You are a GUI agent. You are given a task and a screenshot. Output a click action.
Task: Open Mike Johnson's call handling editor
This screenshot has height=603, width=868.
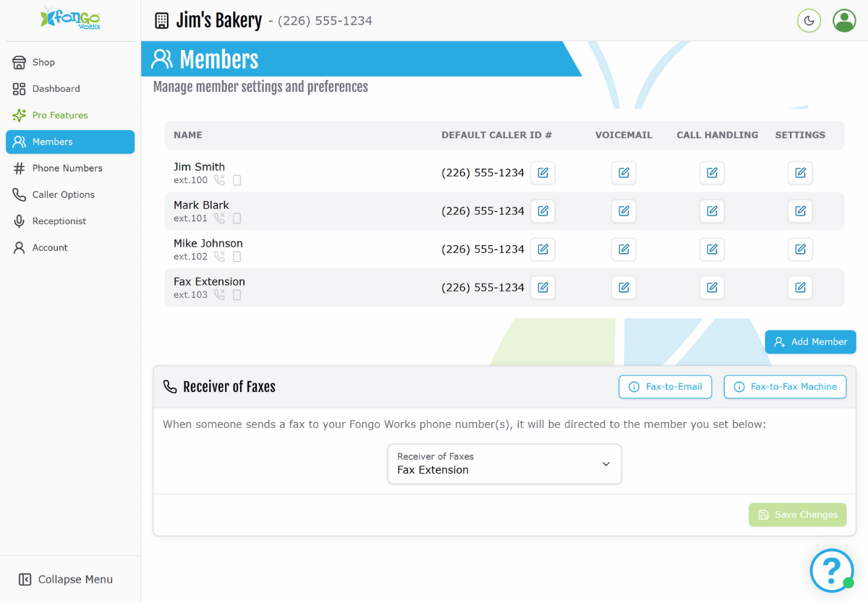pos(712,249)
